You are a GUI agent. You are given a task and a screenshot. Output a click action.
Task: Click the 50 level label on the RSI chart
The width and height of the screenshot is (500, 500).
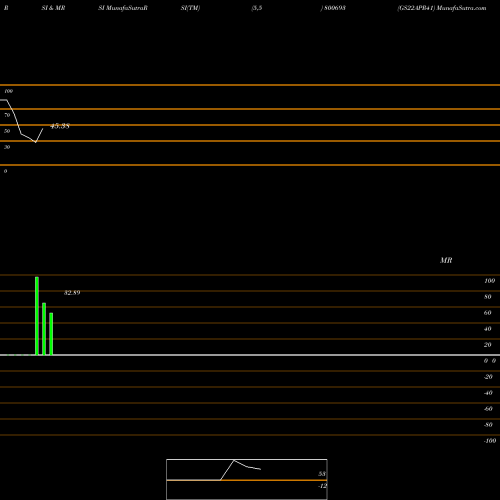pyautogui.click(x=7, y=131)
